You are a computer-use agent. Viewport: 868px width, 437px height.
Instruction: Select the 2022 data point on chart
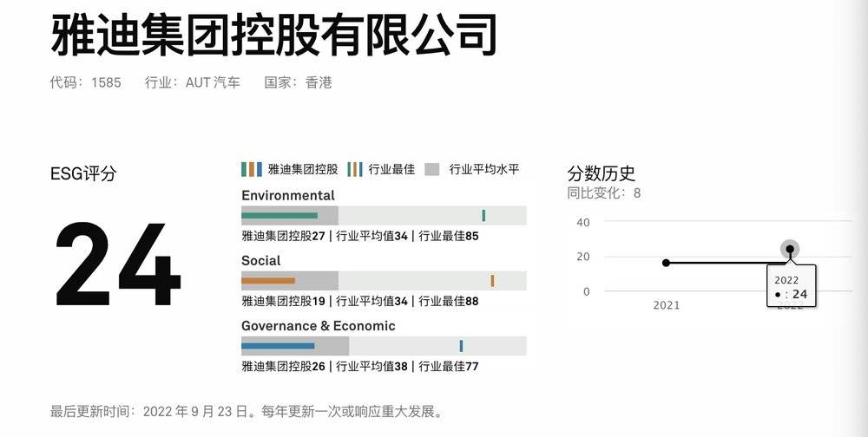coord(790,250)
